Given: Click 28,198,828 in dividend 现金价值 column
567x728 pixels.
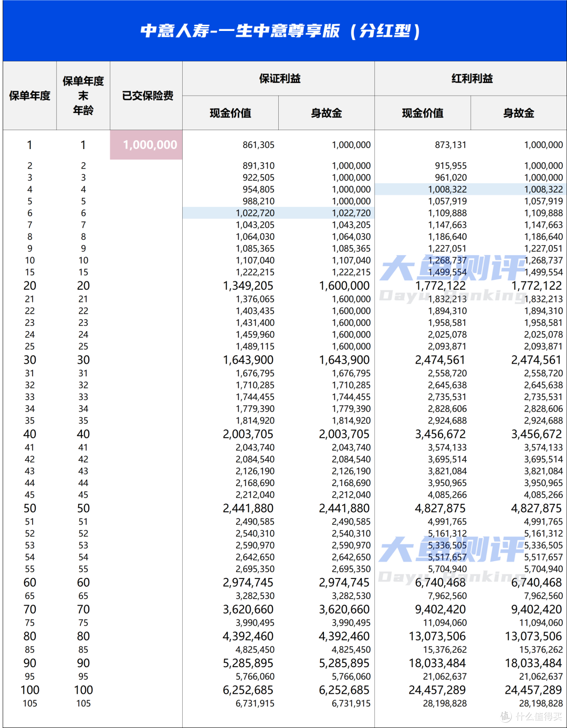Looking at the screenshot, I should coord(445,703).
